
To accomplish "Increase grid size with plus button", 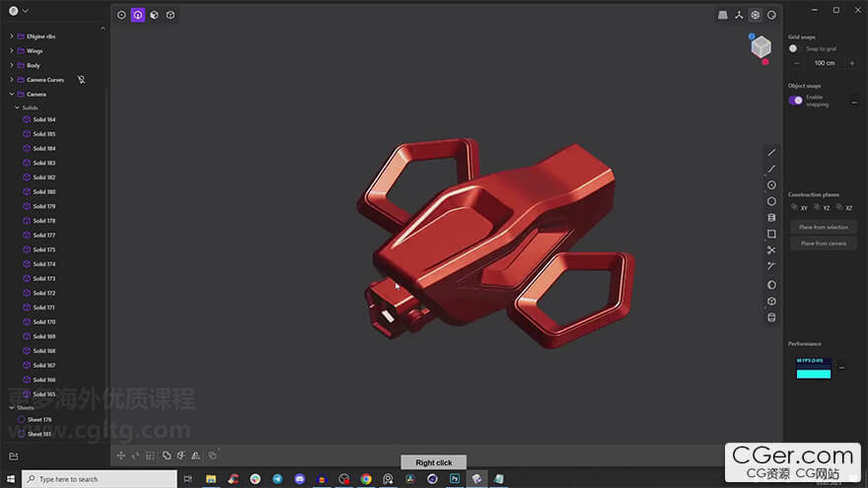I will (852, 63).
